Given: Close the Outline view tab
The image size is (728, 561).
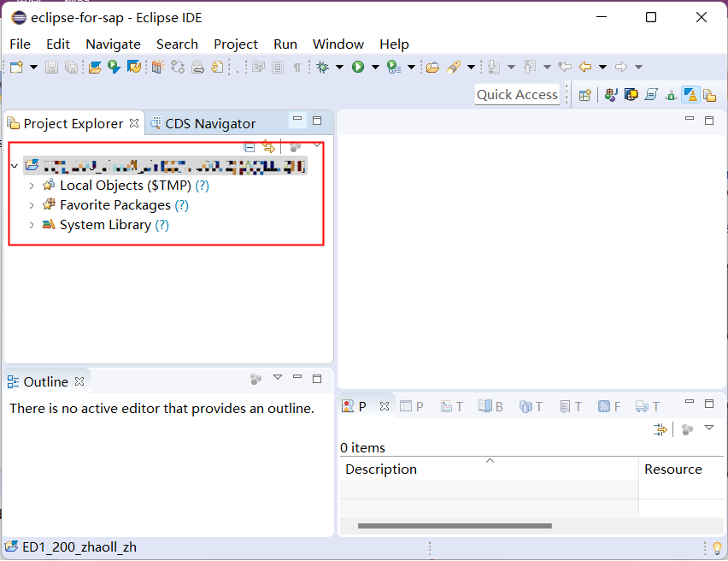Looking at the screenshot, I should point(79,381).
